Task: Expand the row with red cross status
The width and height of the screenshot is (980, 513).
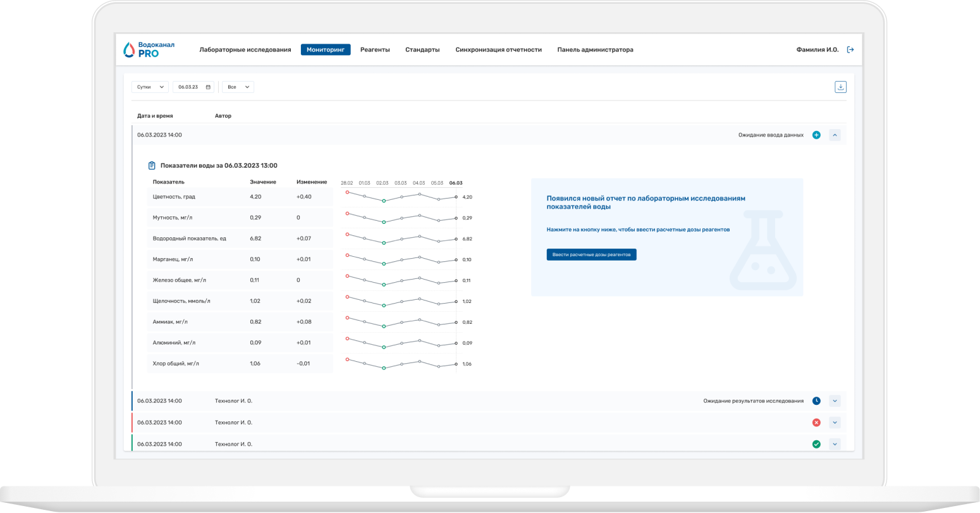Action: (835, 423)
